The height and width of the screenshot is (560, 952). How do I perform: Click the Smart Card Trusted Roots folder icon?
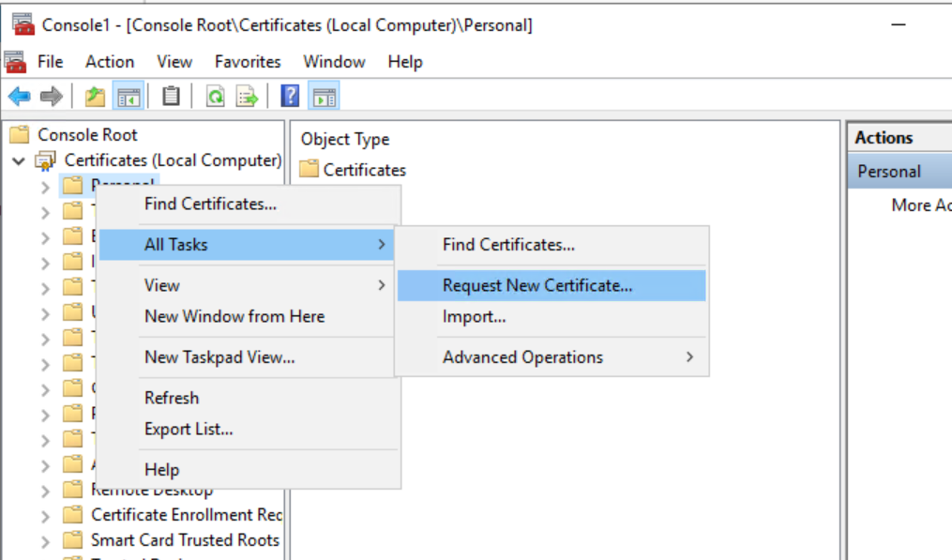point(73,539)
